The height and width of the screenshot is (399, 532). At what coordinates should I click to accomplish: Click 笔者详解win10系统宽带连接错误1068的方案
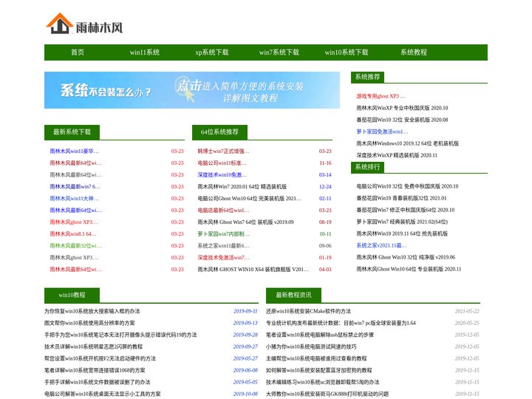(x=95, y=370)
